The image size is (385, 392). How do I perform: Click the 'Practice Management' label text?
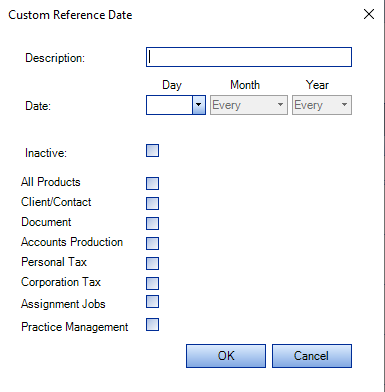pos(75,327)
